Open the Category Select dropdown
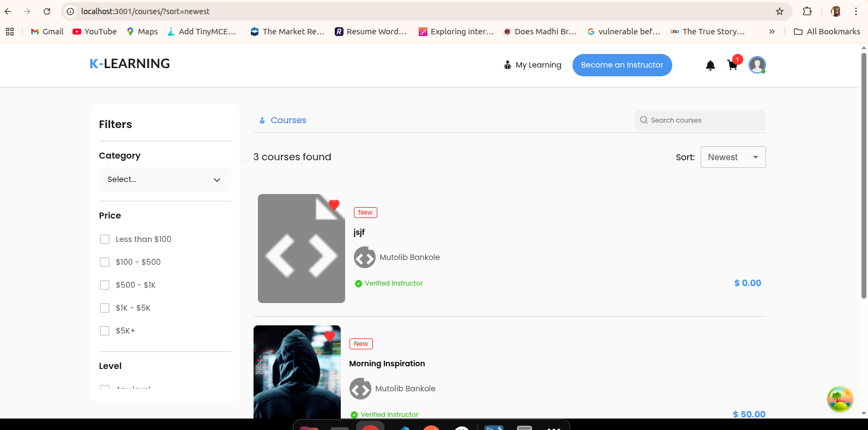 click(x=165, y=180)
